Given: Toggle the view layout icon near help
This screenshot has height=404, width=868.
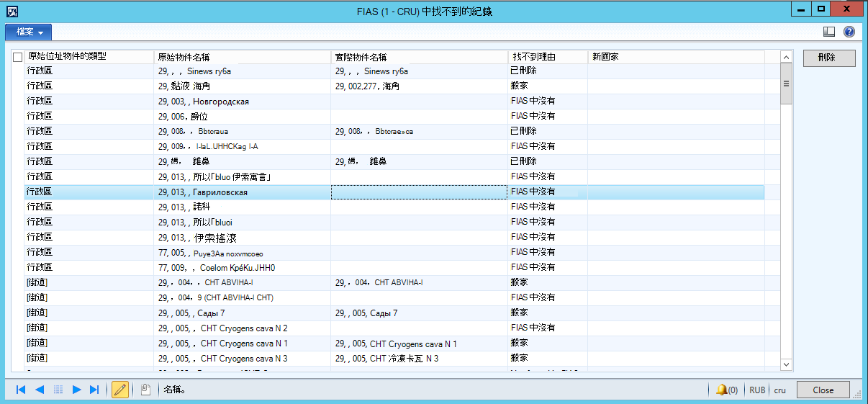Looking at the screenshot, I should (829, 32).
